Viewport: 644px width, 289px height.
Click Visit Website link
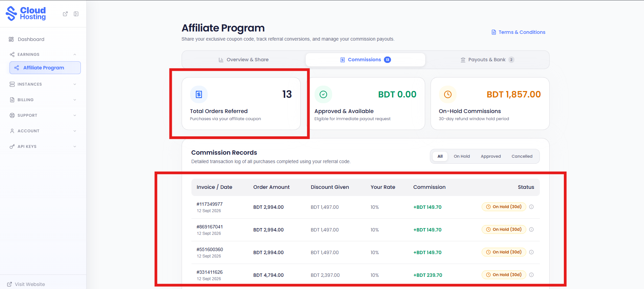pos(26,284)
